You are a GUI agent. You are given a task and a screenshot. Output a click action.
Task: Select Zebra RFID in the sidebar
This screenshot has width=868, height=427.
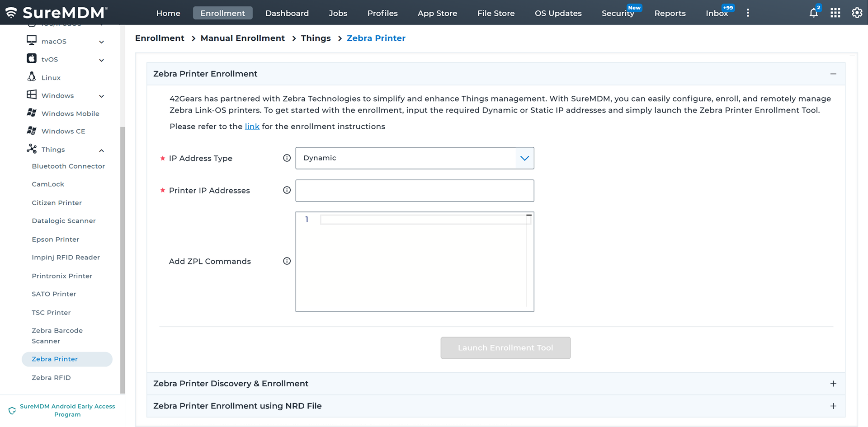[x=51, y=377]
